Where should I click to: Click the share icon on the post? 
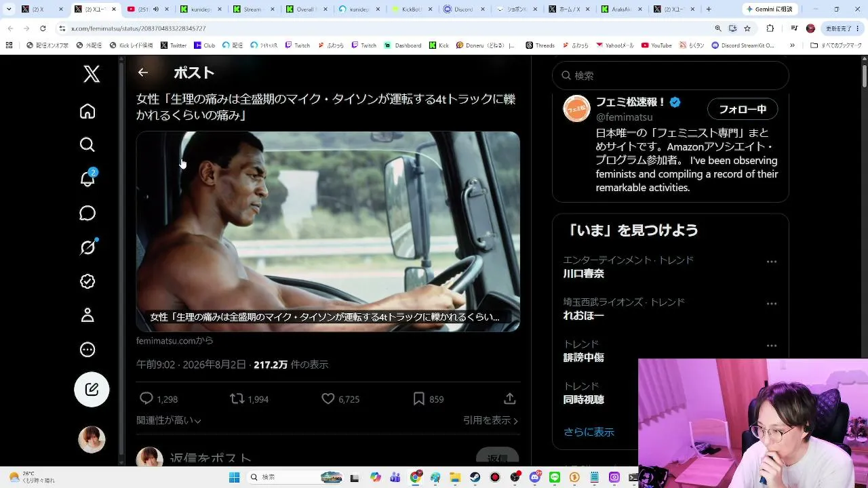click(x=510, y=399)
